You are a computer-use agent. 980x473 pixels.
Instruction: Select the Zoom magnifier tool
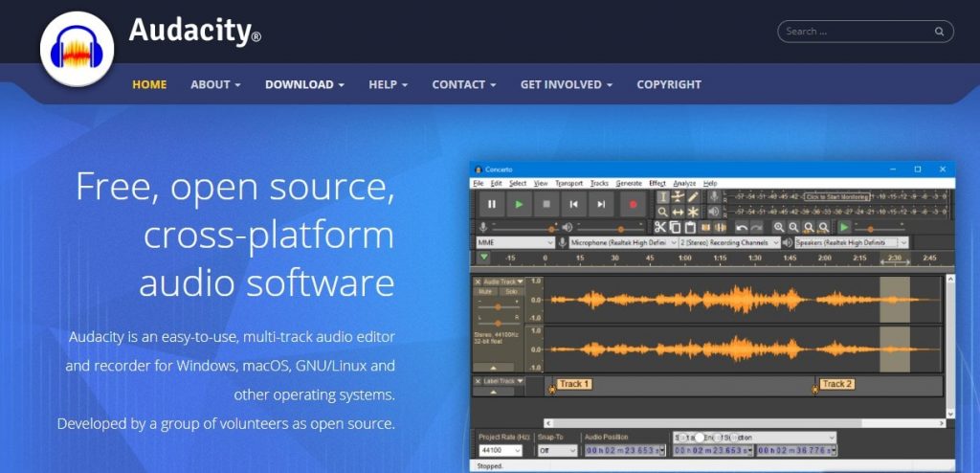tap(662, 212)
